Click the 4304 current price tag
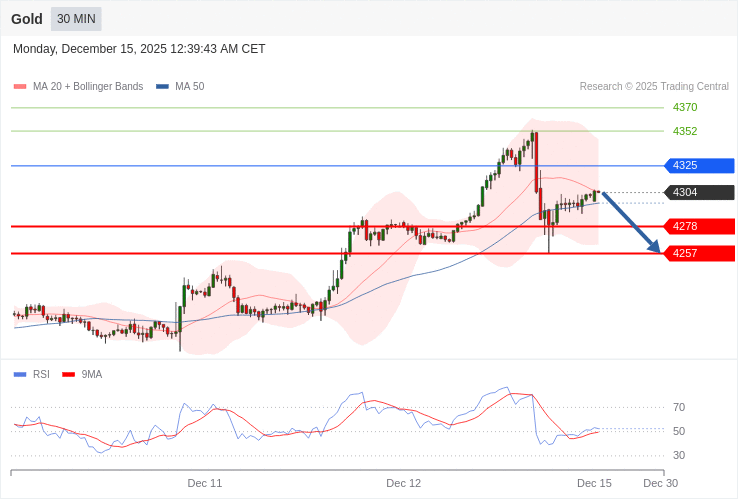This screenshot has width=738, height=500. tap(699, 192)
